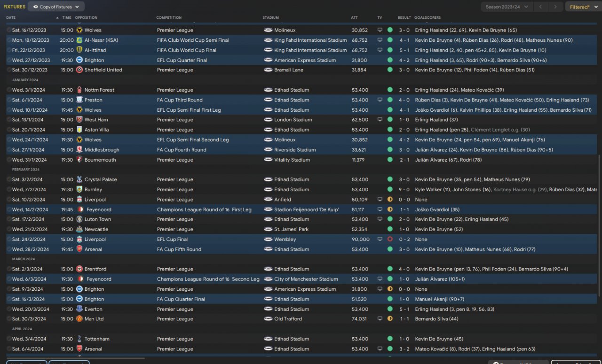Tick the Sat, 24/2/2024 fixture row marker
Viewport: 602px width, 364px height.
point(9,240)
